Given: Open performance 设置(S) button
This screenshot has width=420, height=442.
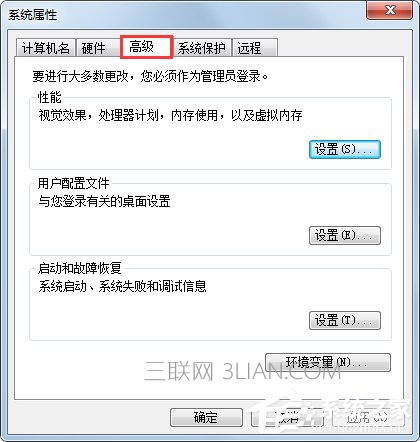Looking at the screenshot, I should 345,150.
